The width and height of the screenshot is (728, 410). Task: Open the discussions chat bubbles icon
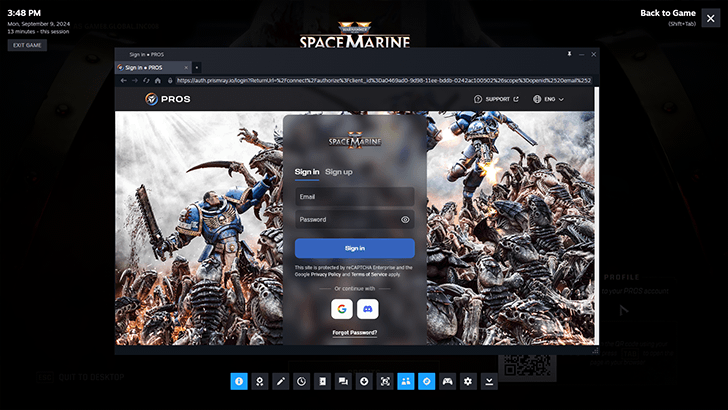(343, 381)
